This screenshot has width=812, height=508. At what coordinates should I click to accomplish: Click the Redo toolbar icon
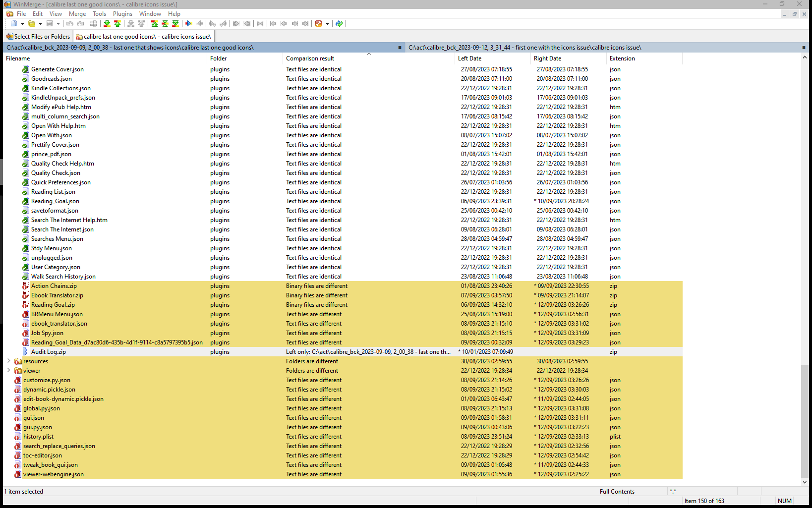pos(80,24)
